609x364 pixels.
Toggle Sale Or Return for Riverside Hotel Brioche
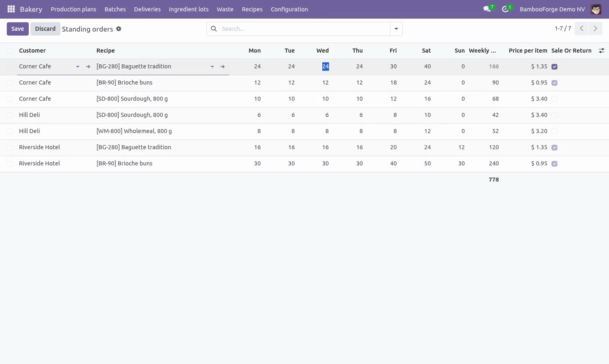point(554,164)
